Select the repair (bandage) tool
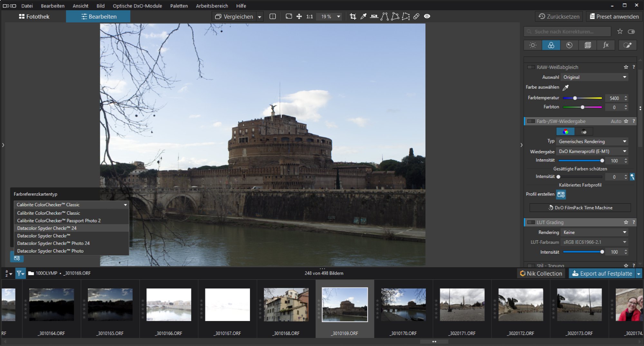 [x=416, y=16]
